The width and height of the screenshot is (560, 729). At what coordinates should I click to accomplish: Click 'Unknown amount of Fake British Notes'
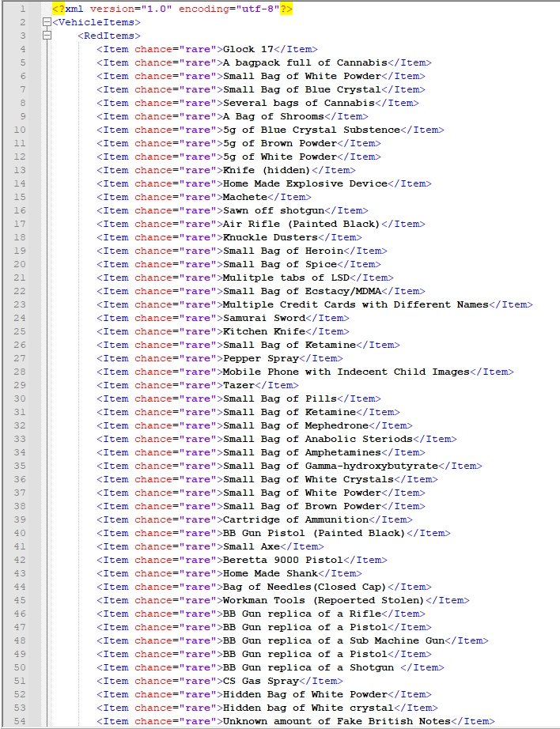coord(337,721)
